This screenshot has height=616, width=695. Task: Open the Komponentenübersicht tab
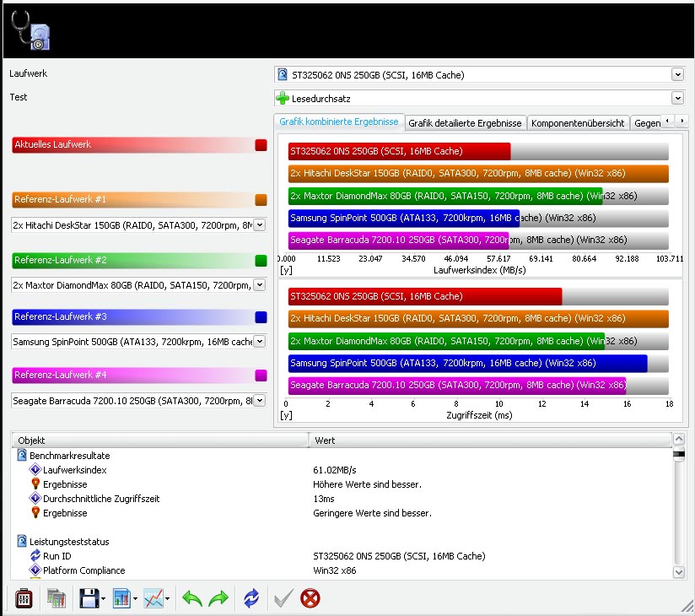578,123
